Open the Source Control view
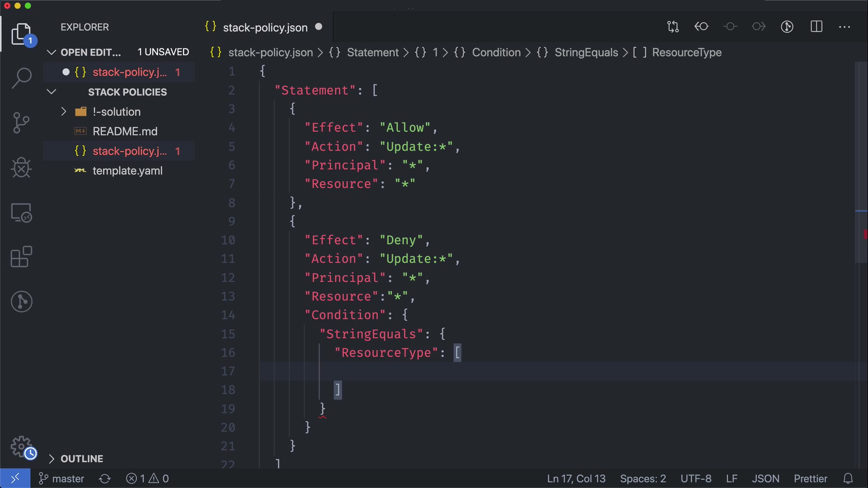 pos(21,123)
